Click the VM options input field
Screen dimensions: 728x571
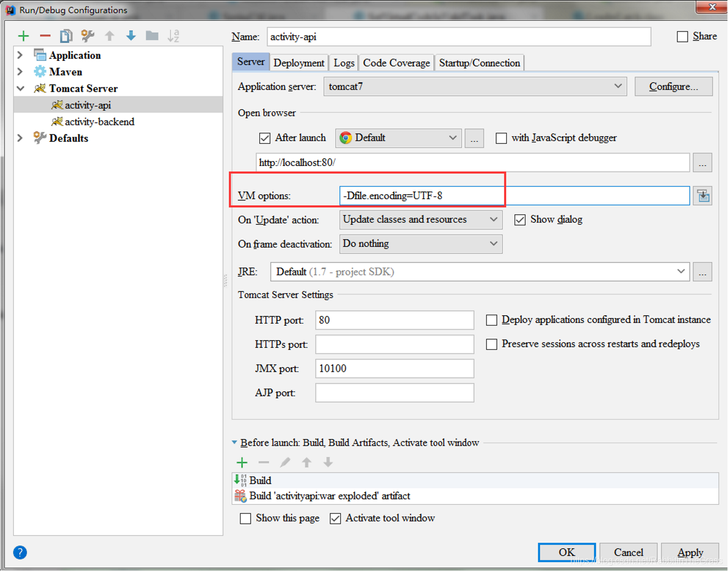[514, 196]
